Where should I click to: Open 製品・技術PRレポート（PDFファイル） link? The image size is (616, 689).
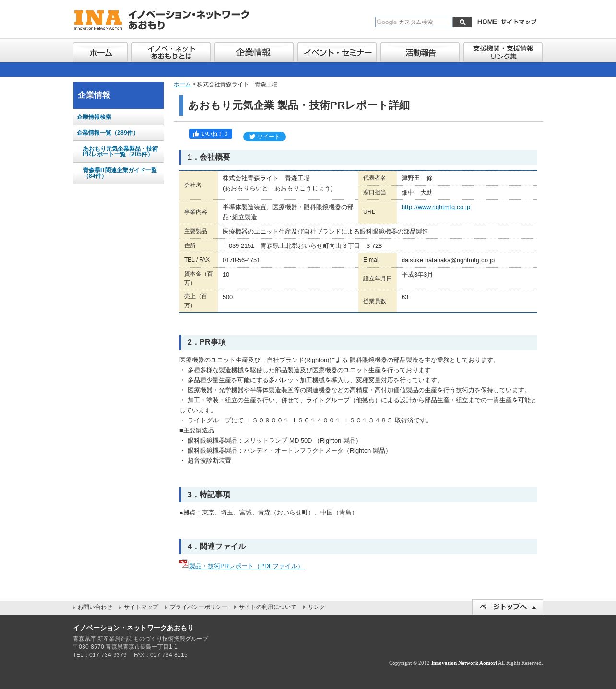(246, 566)
